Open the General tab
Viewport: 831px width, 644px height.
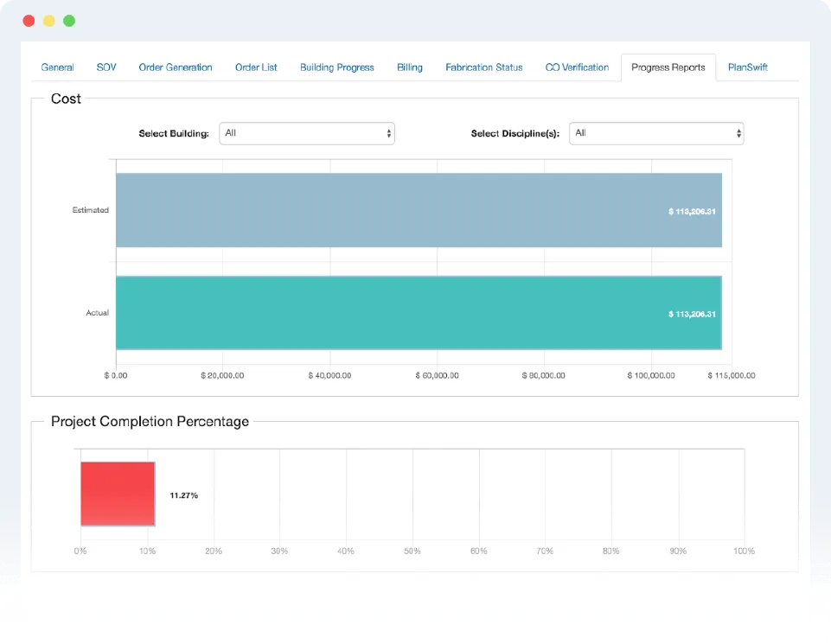pos(57,67)
